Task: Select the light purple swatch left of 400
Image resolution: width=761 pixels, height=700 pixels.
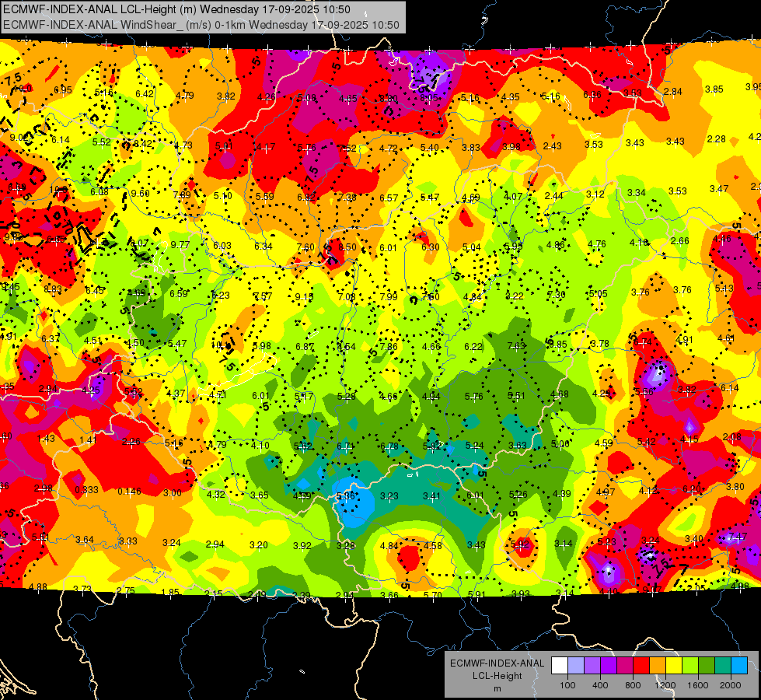Action: point(592,666)
